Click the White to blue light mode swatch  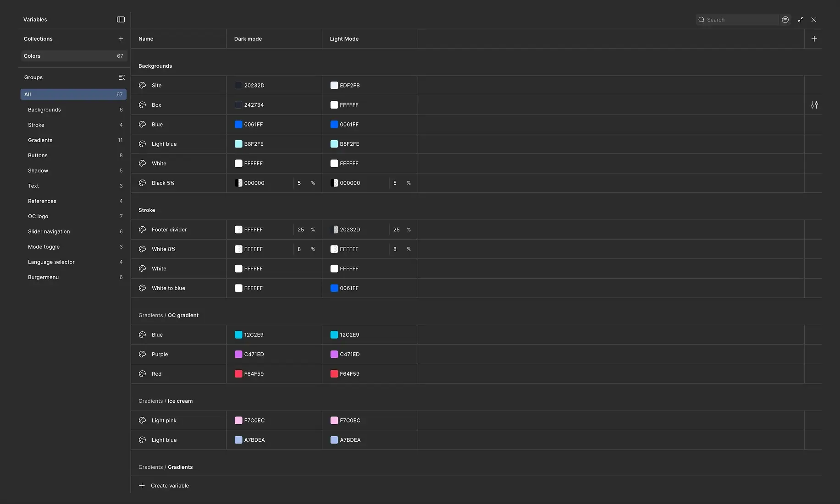(334, 288)
